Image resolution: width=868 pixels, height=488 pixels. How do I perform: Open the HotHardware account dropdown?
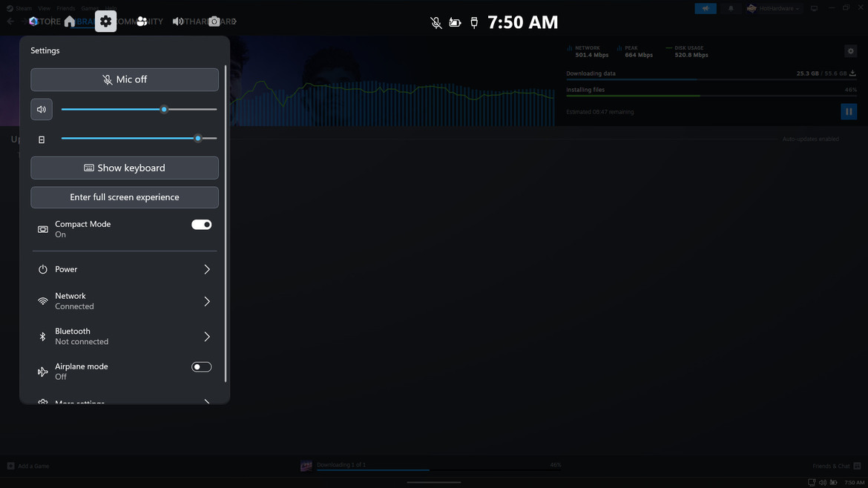pos(774,8)
